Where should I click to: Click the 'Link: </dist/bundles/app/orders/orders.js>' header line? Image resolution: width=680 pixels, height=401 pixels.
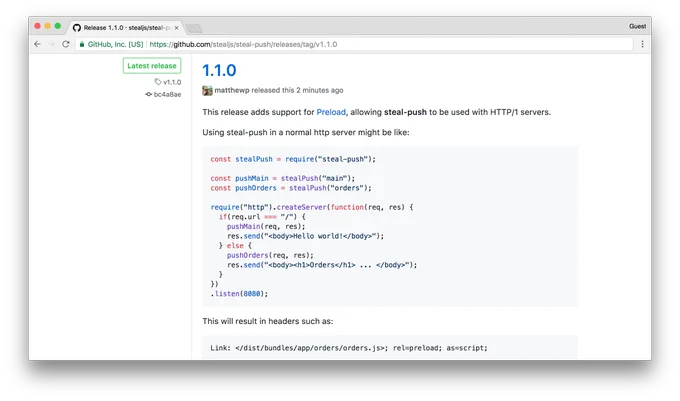(349, 348)
